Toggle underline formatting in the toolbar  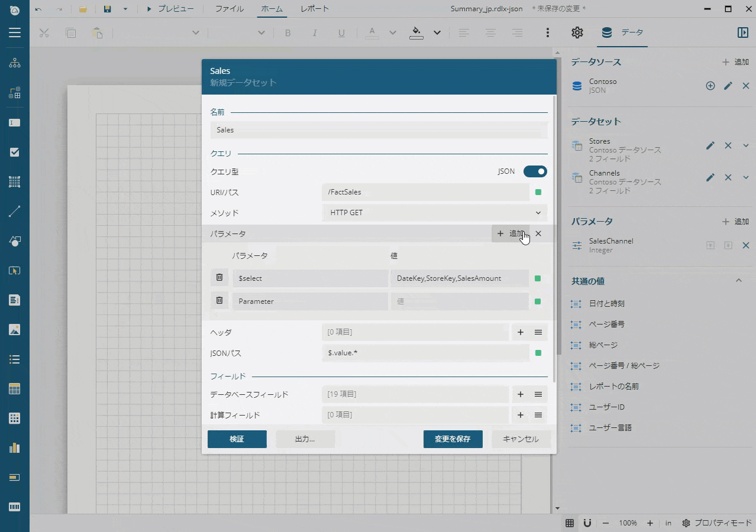pyautogui.click(x=341, y=33)
